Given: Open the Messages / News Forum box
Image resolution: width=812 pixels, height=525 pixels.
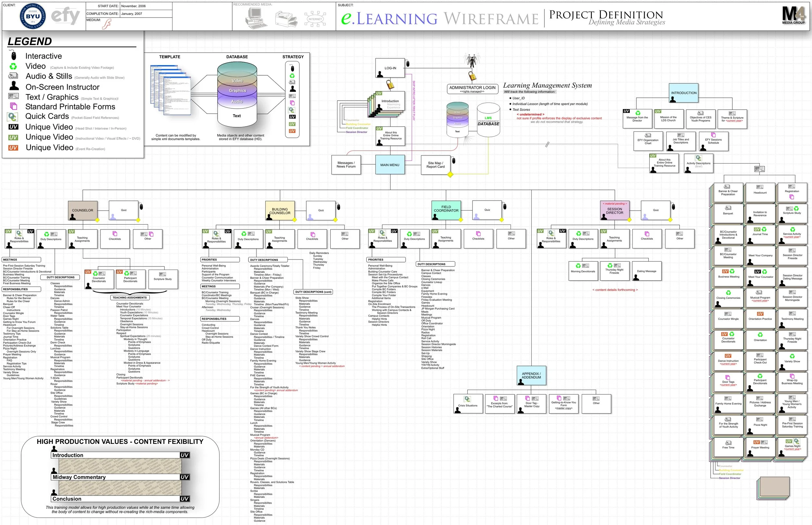Looking at the screenshot, I should [346, 165].
